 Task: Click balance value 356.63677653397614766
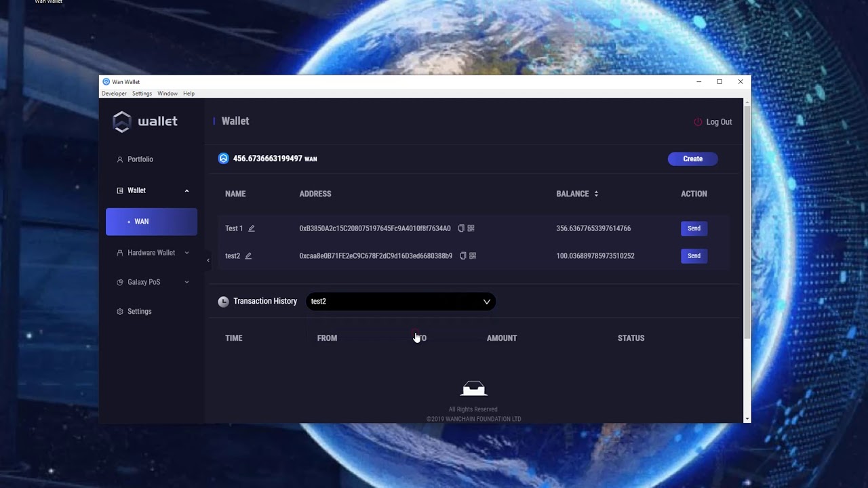pyautogui.click(x=593, y=228)
